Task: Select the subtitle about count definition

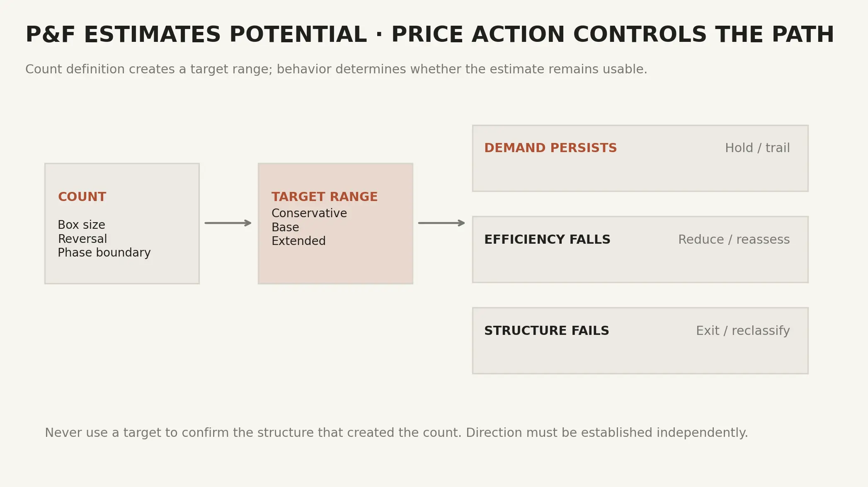Action: click(x=336, y=69)
